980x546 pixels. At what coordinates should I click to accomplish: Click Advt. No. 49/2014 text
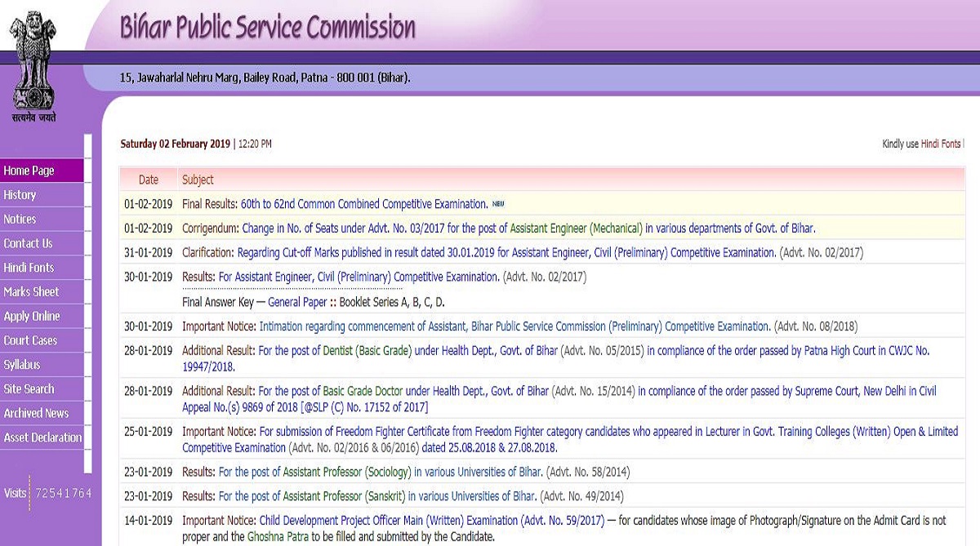(582, 496)
